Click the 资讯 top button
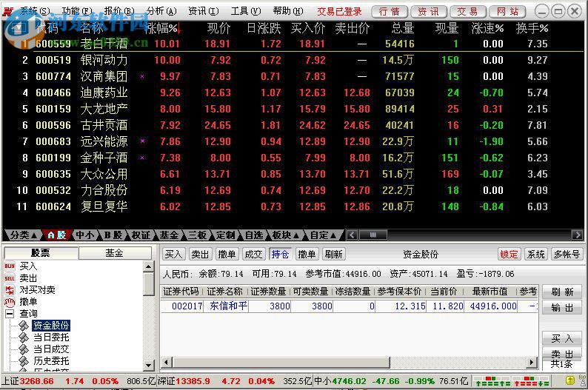 [429, 12]
